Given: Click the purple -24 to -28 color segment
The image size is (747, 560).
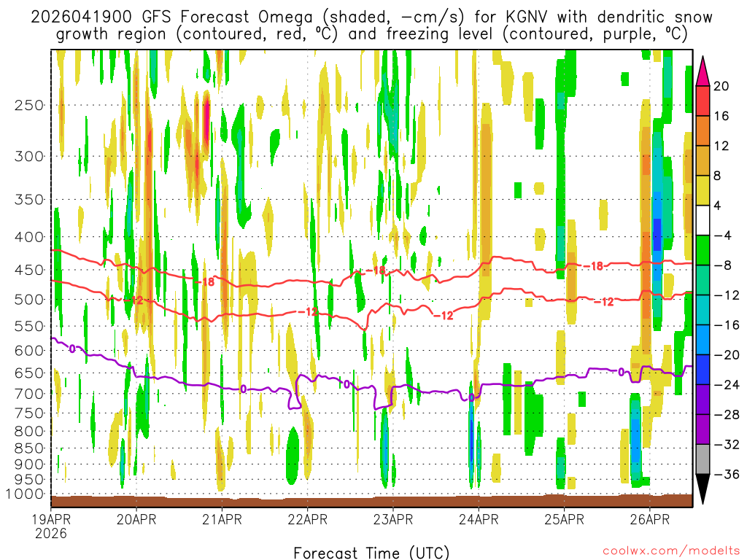Looking at the screenshot, I should tap(703, 400).
